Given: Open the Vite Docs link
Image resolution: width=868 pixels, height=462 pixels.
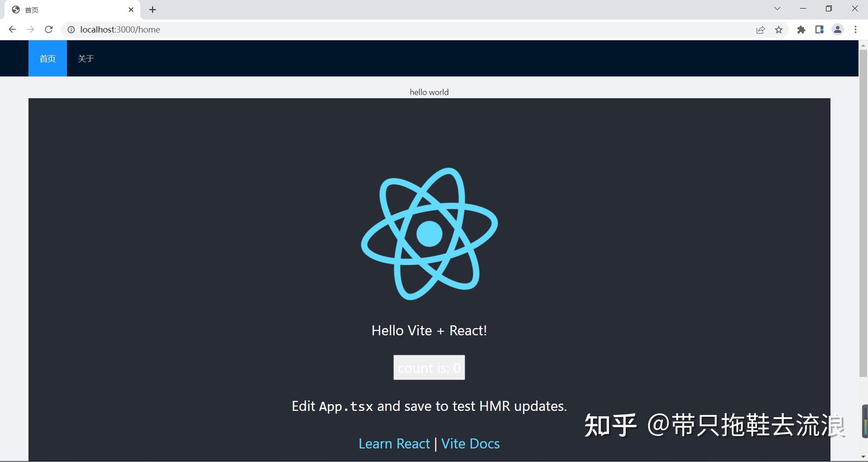Looking at the screenshot, I should [470, 443].
